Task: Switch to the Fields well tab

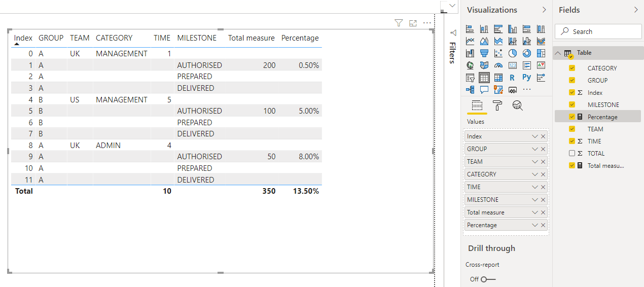Action: click(477, 105)
